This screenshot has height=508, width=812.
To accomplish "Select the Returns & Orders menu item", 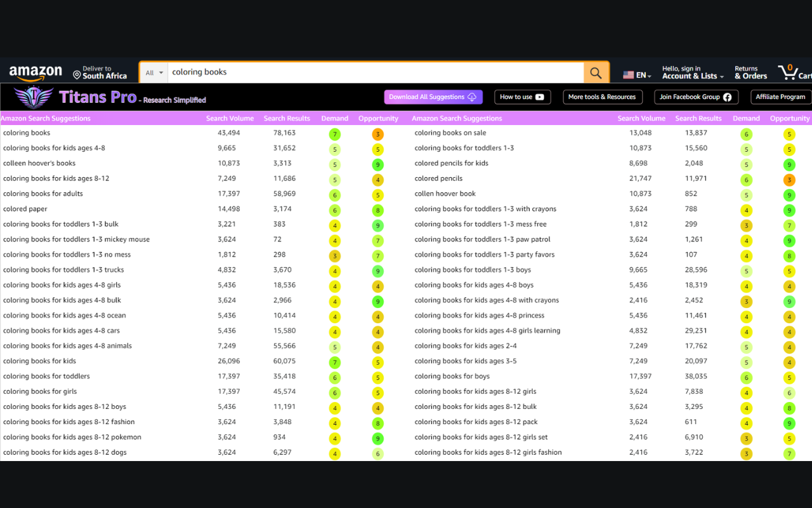I will (x=749, y=72).
